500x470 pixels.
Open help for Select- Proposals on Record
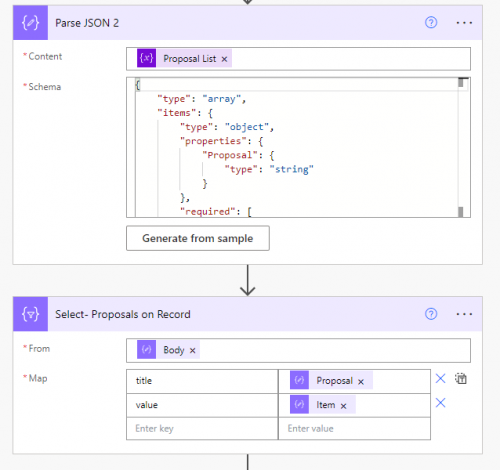[431, 314]
